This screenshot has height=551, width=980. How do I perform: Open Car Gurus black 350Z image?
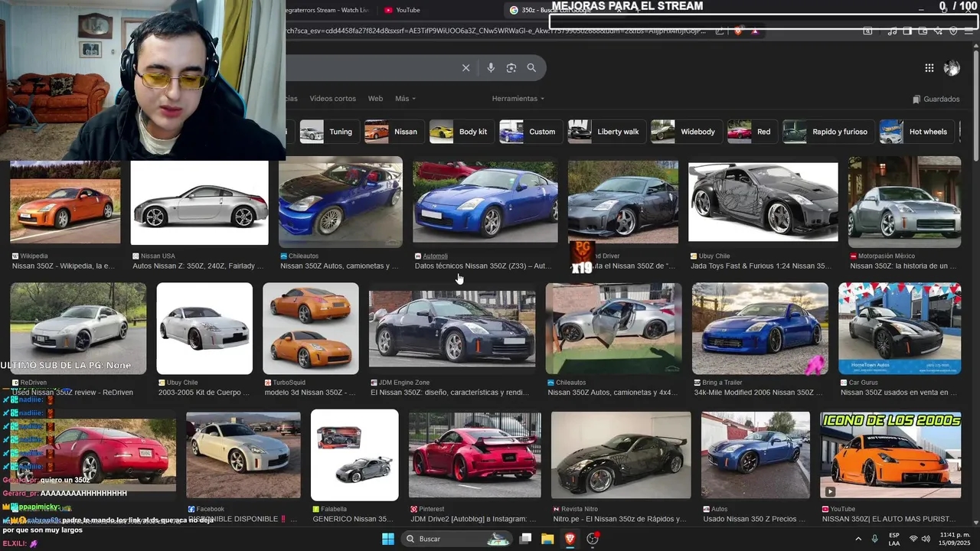click(900, 328)
